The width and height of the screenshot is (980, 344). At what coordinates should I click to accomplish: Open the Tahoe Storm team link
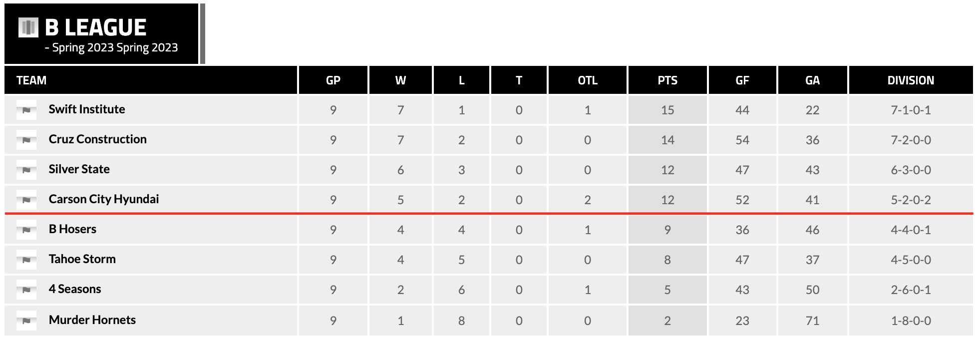82,259
